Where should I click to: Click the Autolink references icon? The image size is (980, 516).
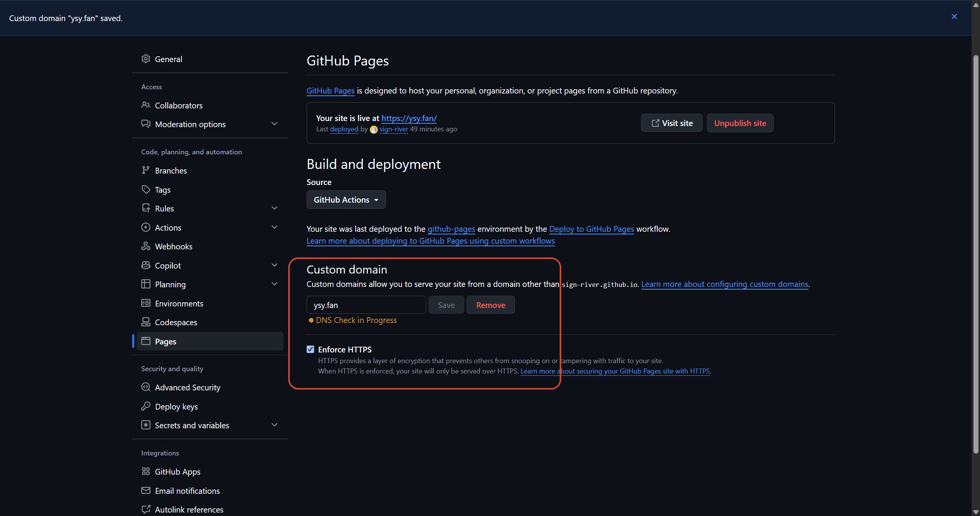[x=146, y=509]
